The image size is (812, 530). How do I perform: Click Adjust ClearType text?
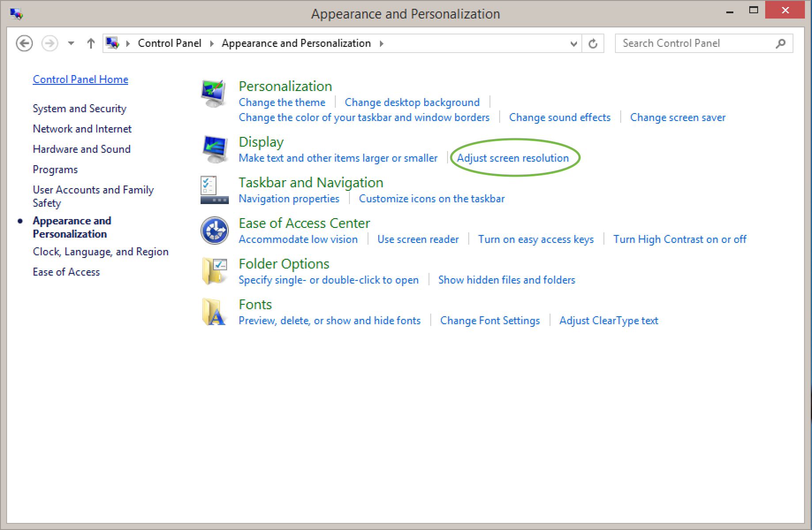[x=609, y=321]
